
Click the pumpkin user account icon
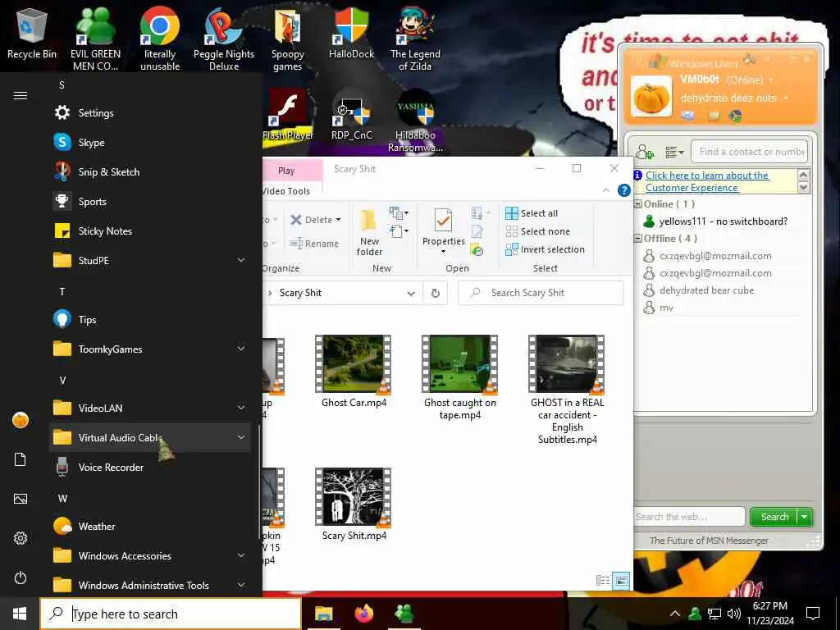[x=21, y=420]
